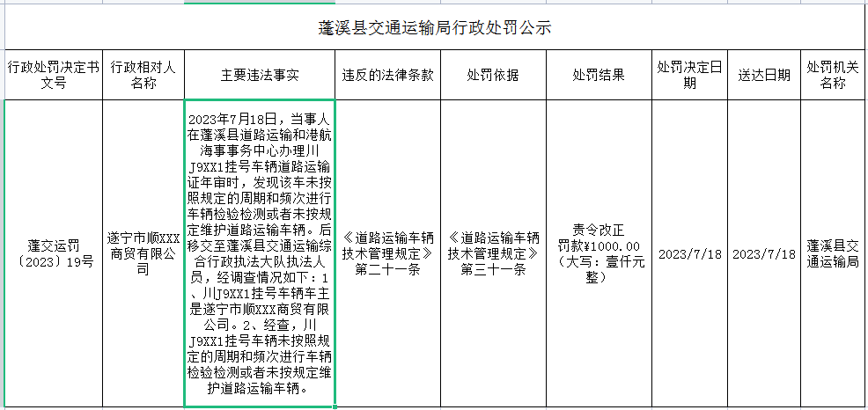
Task: Select the cell containing 蓬交运罚〔2023〕19号
Action: [x=49, y=253]
